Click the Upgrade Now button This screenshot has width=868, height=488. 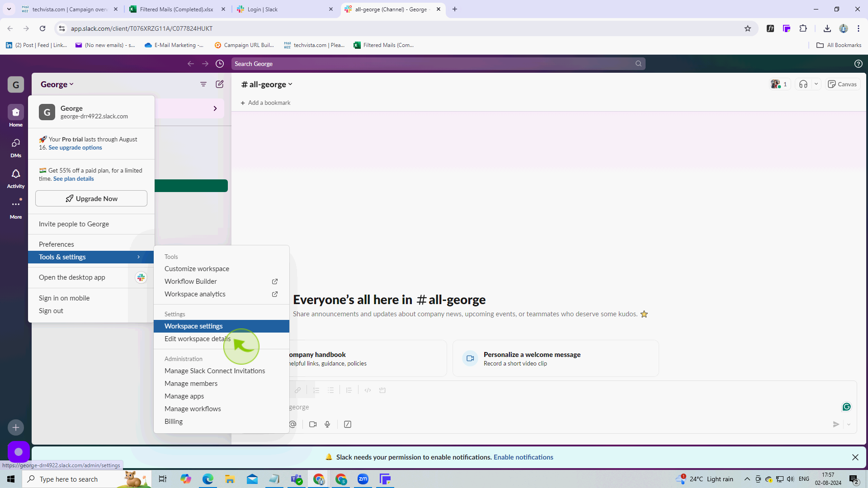[91, 199]
